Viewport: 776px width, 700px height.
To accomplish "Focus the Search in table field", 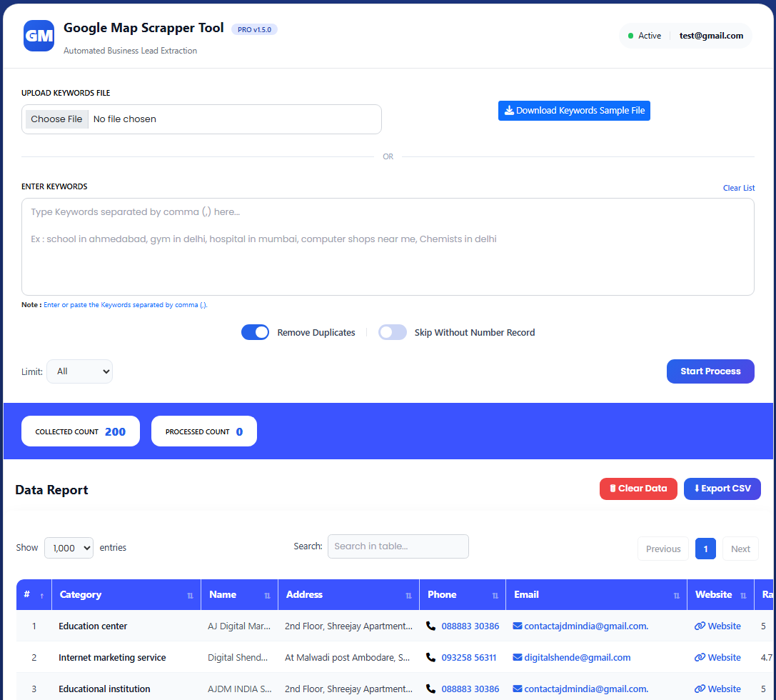I will [398, 546].
